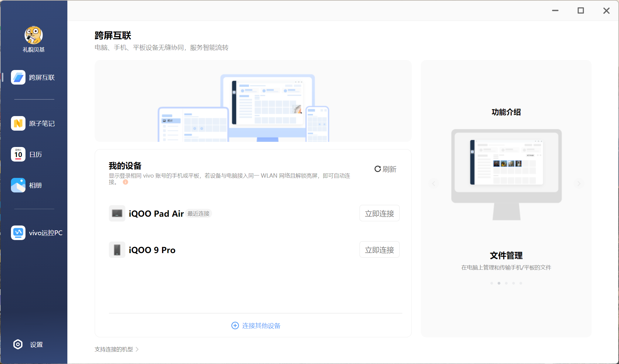Maximize the application window
The image size is (619, 364).
tap(581, 11)
